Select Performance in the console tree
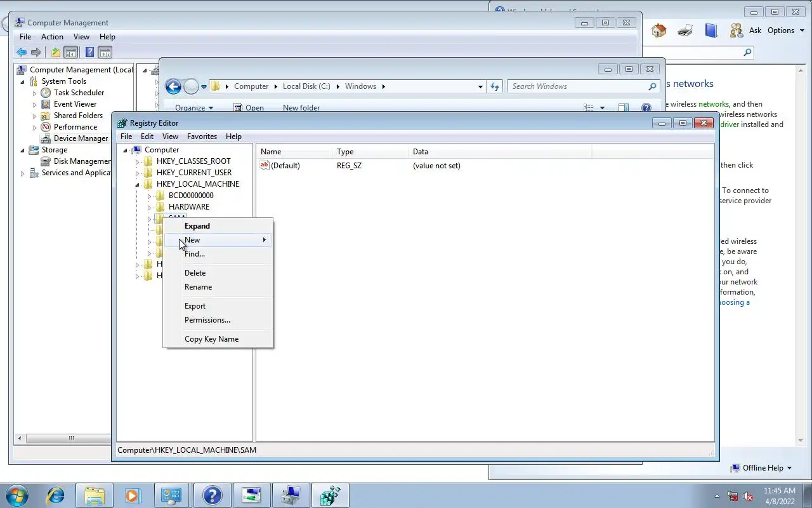The height and width of the screenshot is (508, 812). [75, 127]
